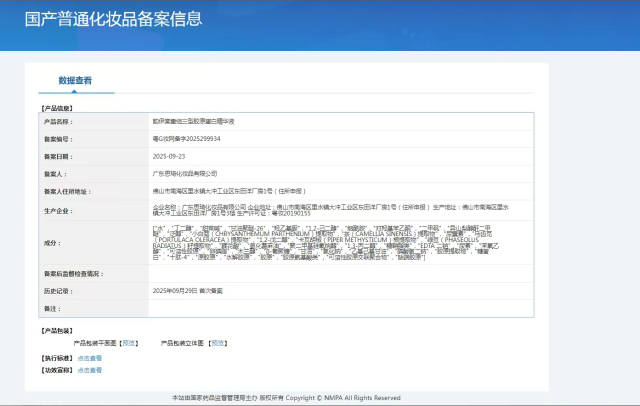Select the 【产品包装】 section heading
Screen dimensions: 640x406
(x=57, y=331)
